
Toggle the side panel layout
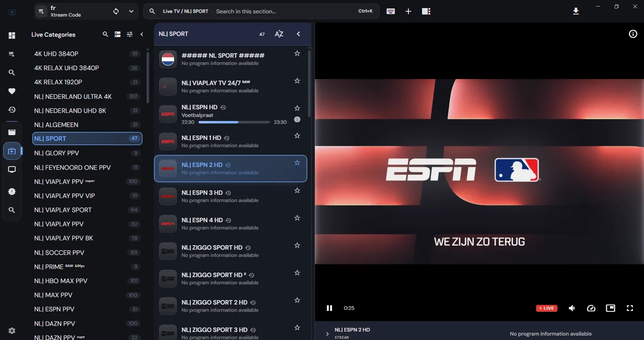[x=426, y=11]
